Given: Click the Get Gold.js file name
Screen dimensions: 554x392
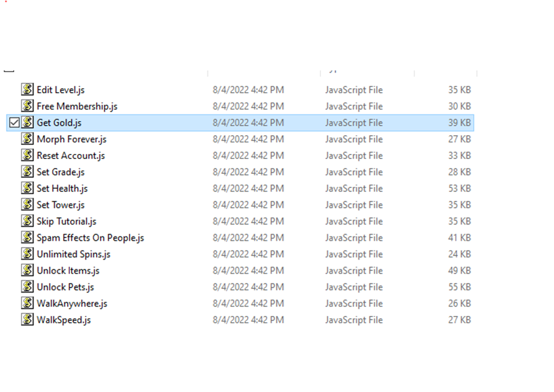Looking at the screenshot, I should 59,123.
